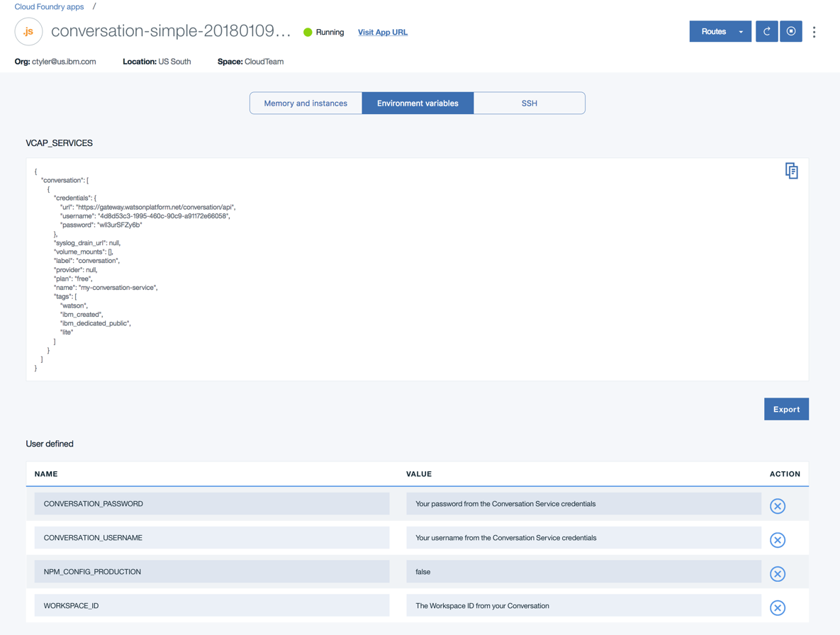The image size is (840, 635).
Task: Click the JSON "plan": "free" line
Action: coord(73,279)
